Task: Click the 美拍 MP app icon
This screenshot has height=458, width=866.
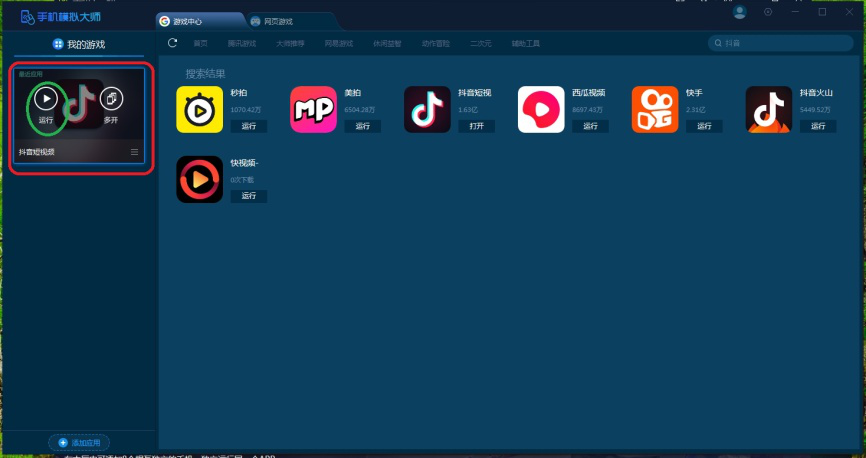Action: click(x=313, y=109)
